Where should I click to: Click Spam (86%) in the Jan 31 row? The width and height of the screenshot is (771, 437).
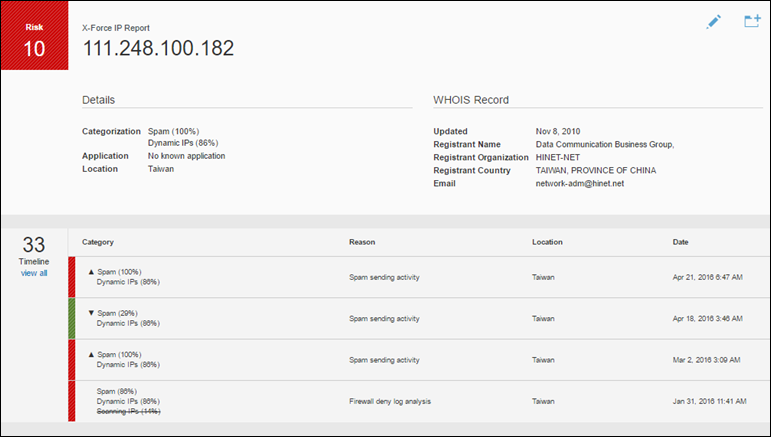coord(117,391)
